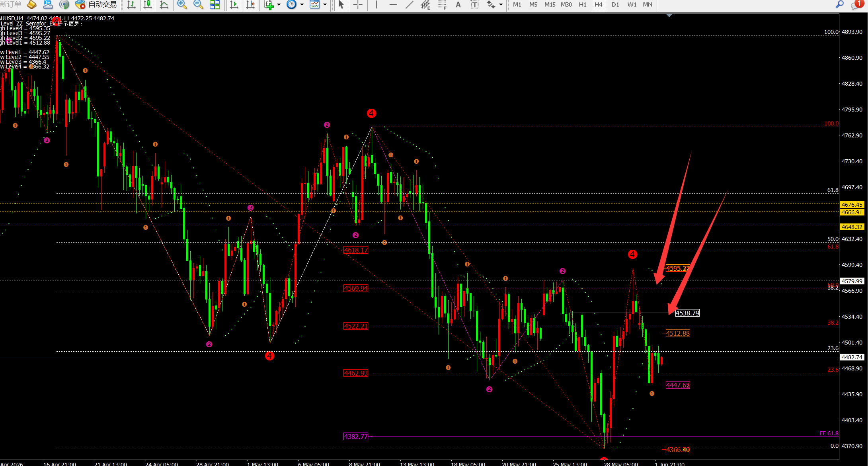Click the chart shift triangle marker
The width and height of the screenshot is (868, 466).
[x=669, y=16]
